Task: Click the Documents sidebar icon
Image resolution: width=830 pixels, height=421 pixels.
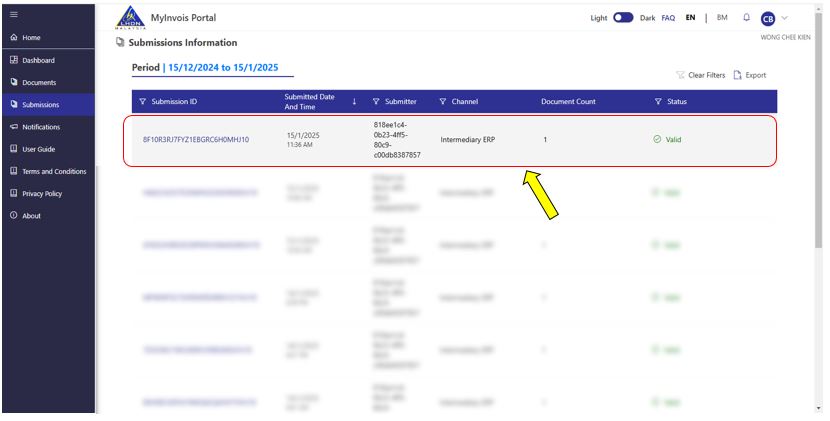Action: click(14, 82)
